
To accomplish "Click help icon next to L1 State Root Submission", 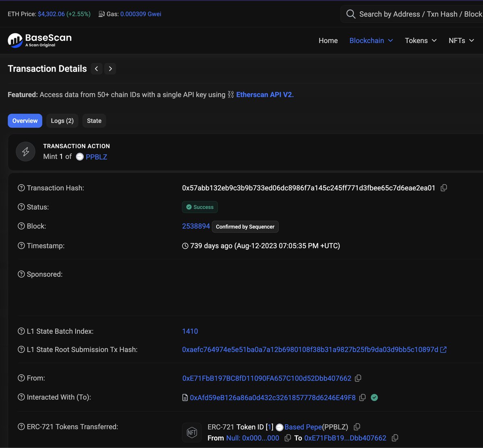I will tap(21, 349).
